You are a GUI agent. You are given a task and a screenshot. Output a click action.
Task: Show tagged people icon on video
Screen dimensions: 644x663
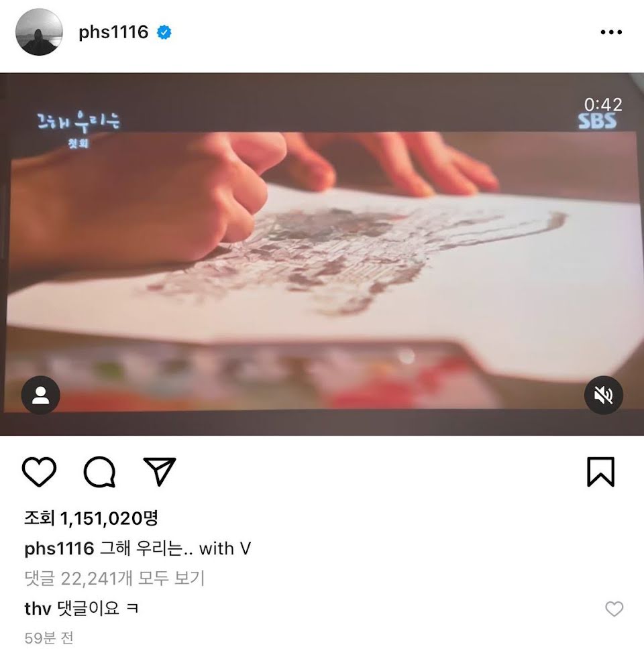tap(41, 395)
